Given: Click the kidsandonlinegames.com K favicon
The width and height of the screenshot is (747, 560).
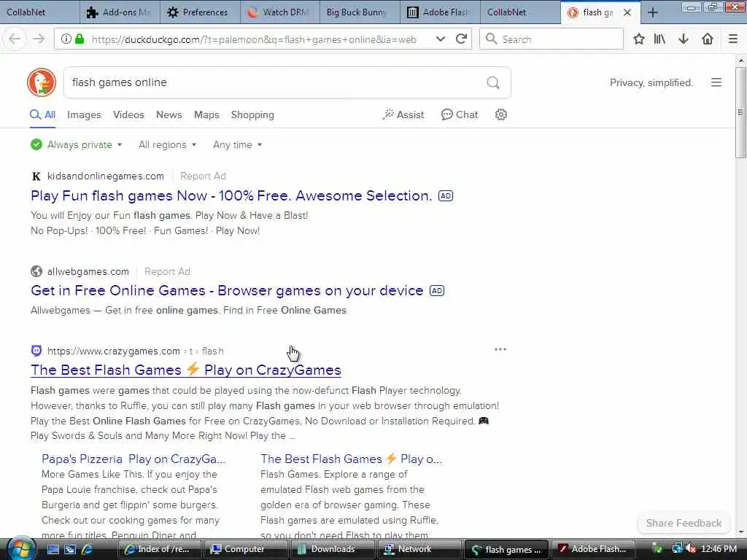Looking at the screenshot, I should [x=36, y=176].
